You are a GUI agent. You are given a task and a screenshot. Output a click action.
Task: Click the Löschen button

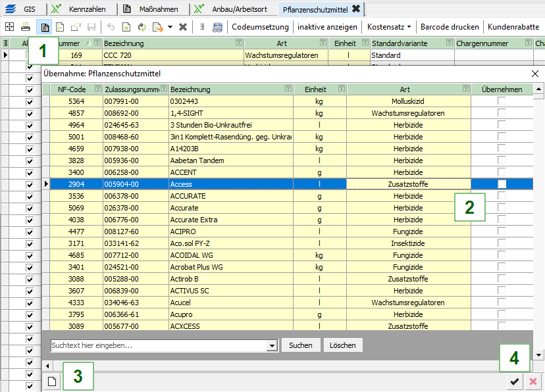coord(342,345)
